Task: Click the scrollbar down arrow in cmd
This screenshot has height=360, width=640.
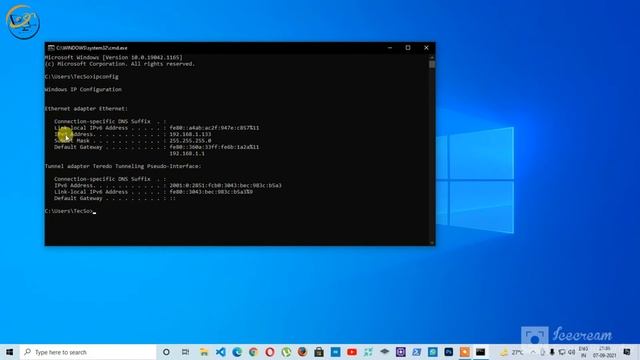Action: click(x=432, y=242)
